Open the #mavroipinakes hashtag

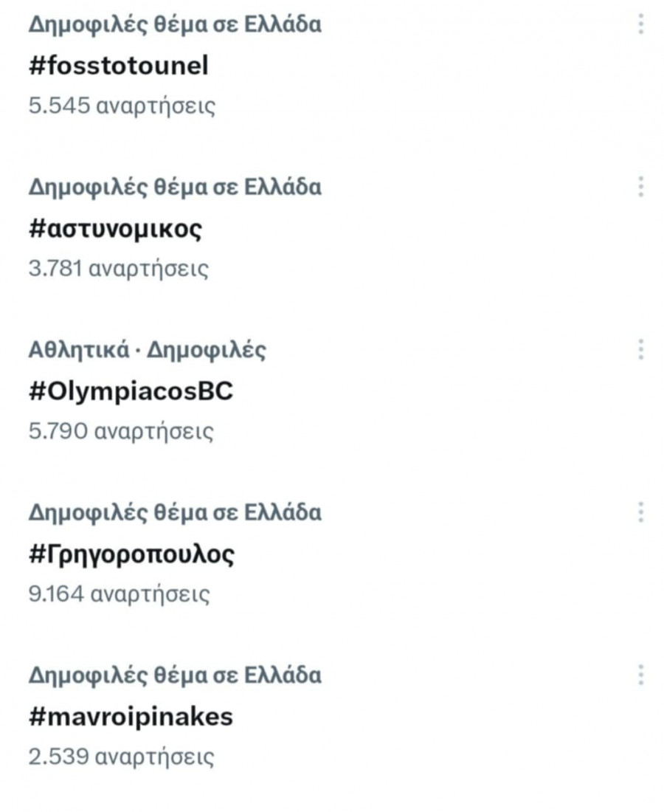(131, 716)
